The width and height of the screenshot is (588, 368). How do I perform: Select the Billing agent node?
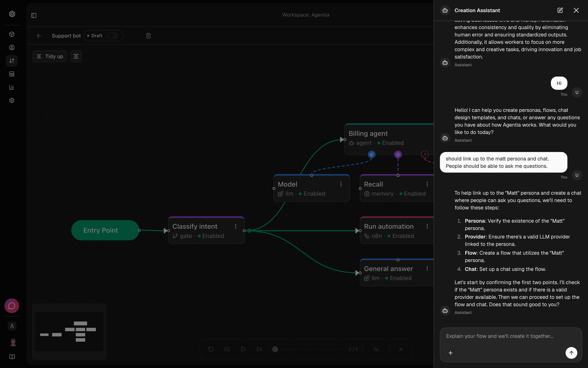point(389,139)
